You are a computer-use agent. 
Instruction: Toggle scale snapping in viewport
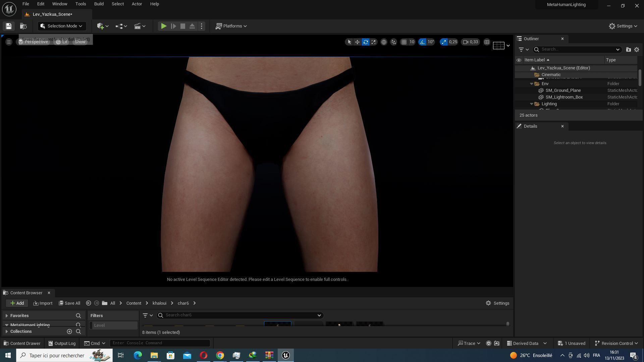click(444, 42)
